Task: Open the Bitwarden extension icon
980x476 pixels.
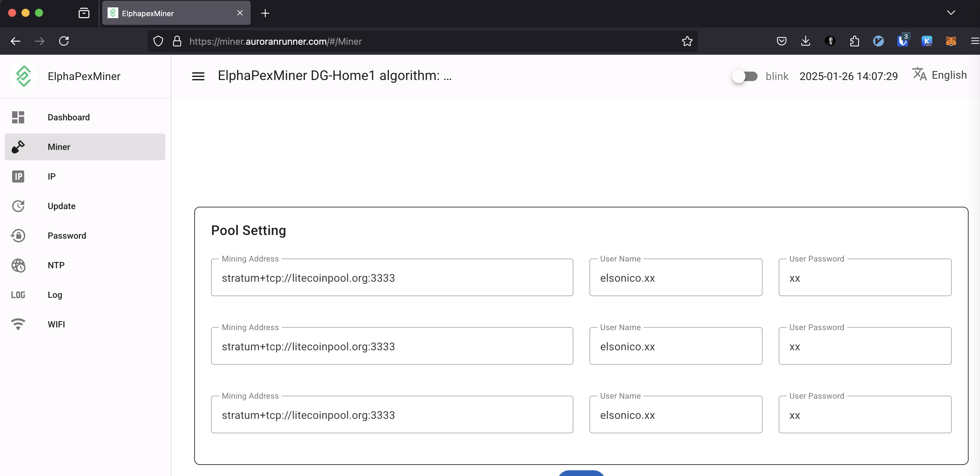Action: point(902,41)
